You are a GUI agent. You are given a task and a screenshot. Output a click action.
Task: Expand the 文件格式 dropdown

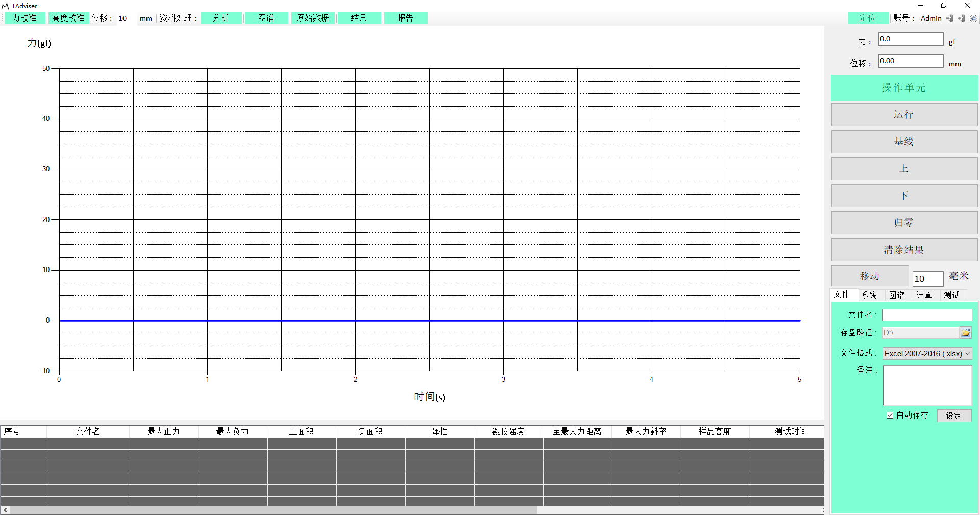967,353
